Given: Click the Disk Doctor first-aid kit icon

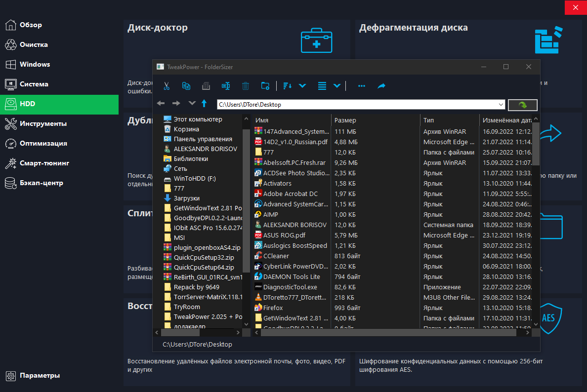Looking at the screenshot, I should pos(316,40).
